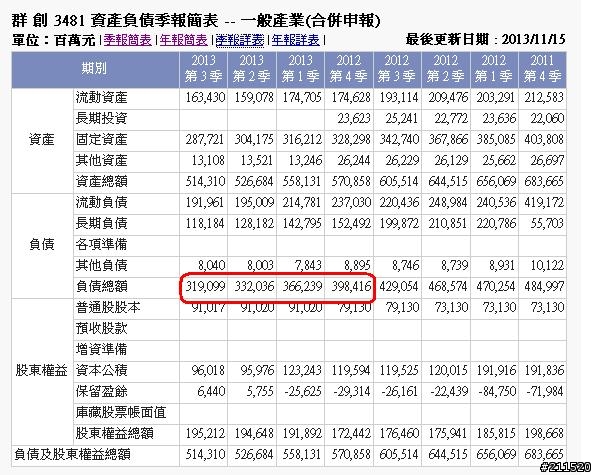This screenshot has width=596, height=475.
Task: Select the 流動資產 value 163,430
Action: (205, 98)
